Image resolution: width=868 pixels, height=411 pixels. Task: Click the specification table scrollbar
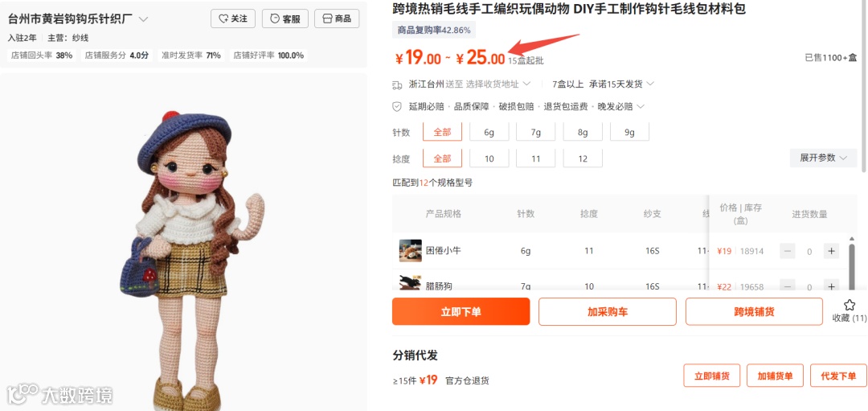tap(853, 262)
